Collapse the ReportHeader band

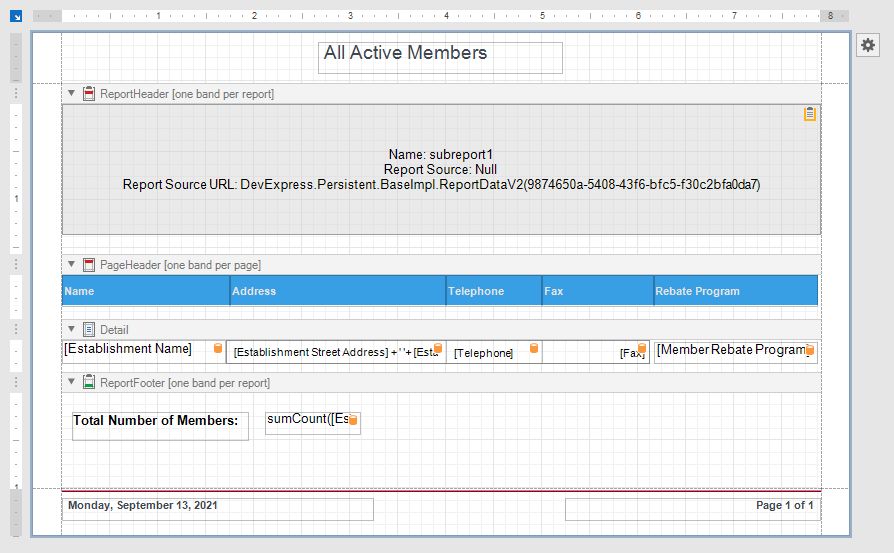[72, 94]
